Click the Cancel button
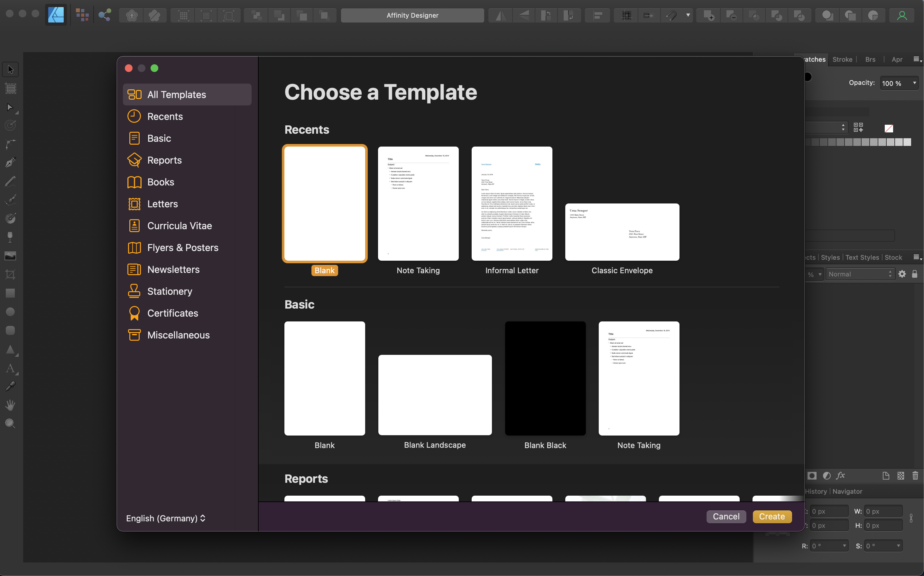Screen dimensions: 924x576 (726, 517)
